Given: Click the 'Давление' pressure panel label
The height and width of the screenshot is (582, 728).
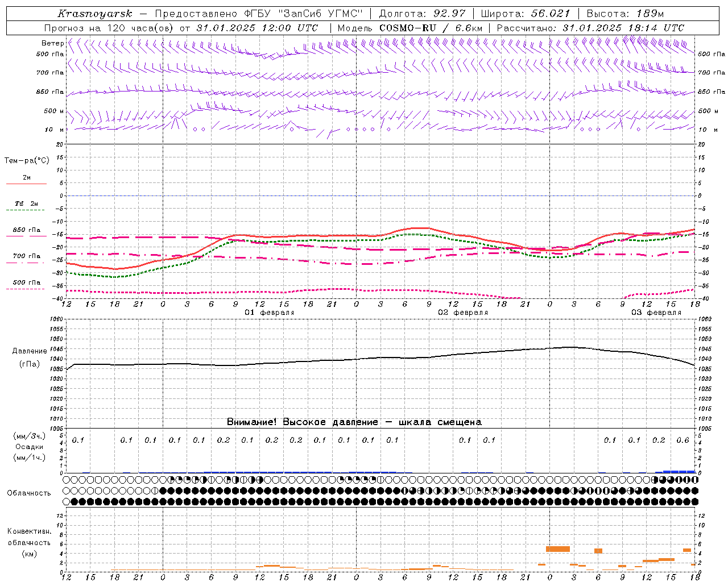Looking at the screenshot, I should (30, 351).
